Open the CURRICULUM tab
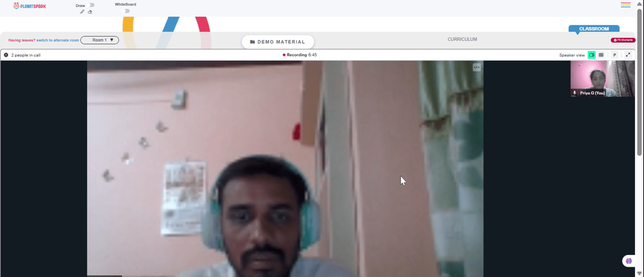This screenshot has width=644, height=277. click(x=462, y=39)
